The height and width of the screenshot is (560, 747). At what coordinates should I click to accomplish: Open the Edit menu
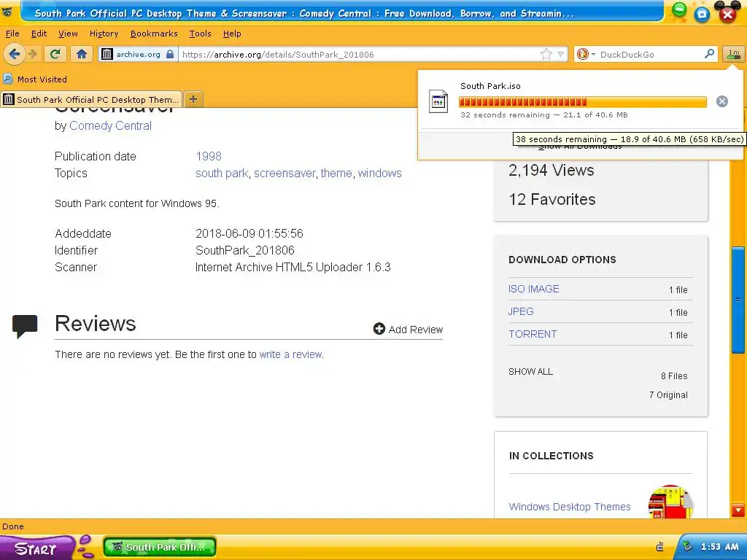point(39,34)
